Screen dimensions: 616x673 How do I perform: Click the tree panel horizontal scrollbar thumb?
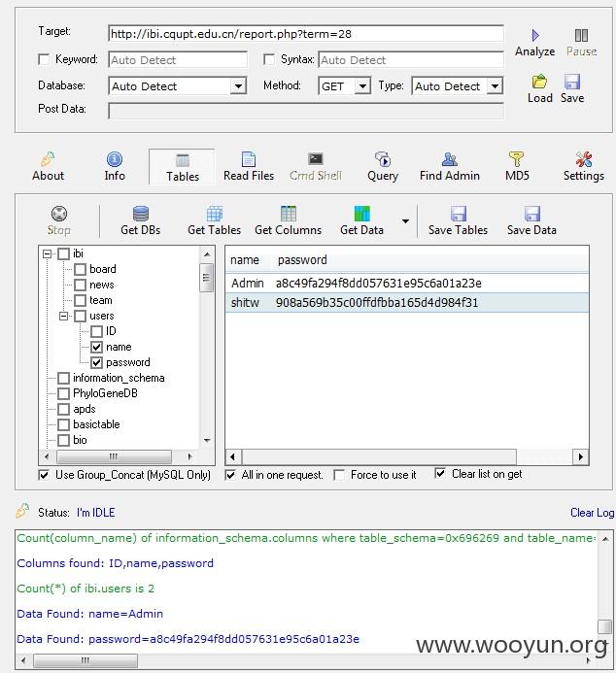point(114,456)
